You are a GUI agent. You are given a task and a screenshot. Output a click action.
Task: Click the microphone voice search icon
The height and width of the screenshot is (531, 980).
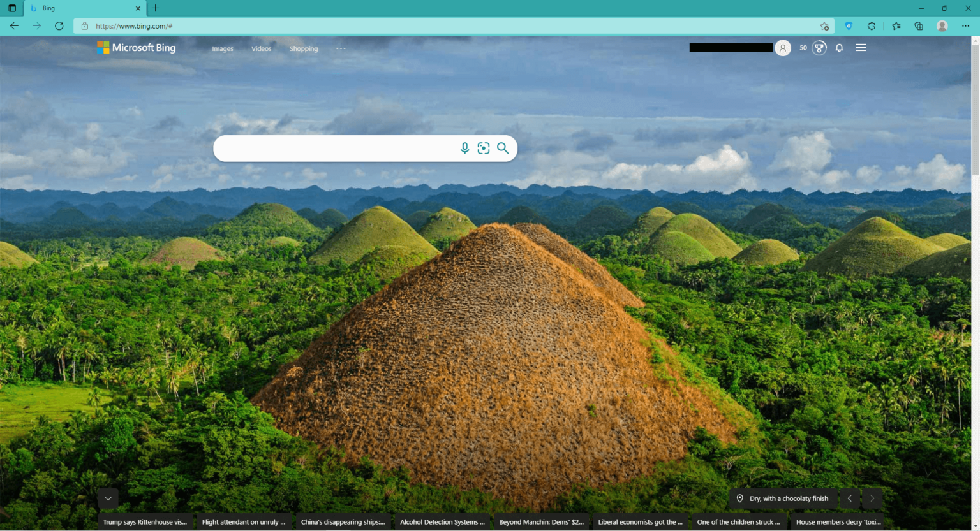(464, 148)
